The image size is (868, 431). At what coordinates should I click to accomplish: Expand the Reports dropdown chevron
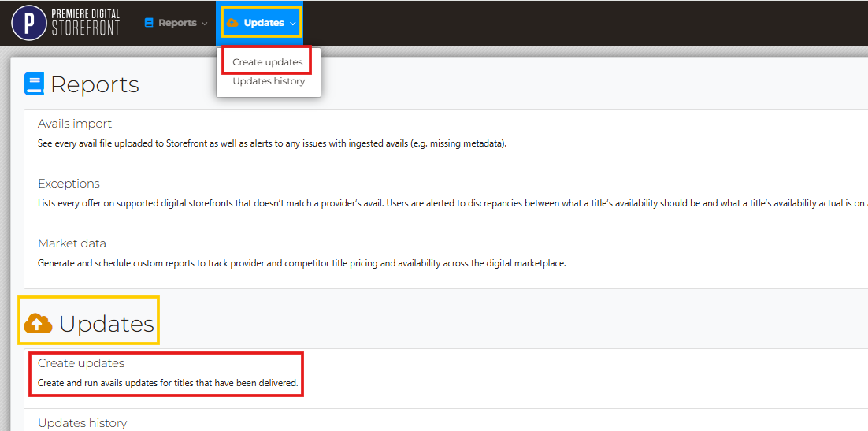(204, 24)
